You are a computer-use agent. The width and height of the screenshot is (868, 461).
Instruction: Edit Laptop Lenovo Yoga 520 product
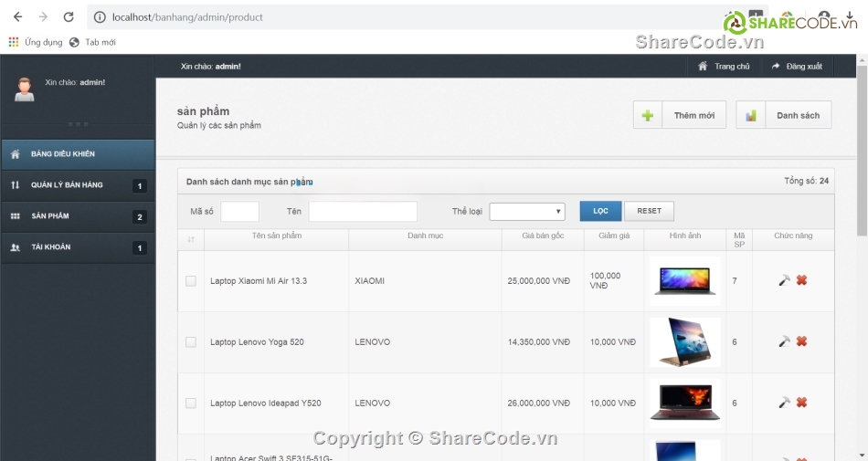coord(785,341)
